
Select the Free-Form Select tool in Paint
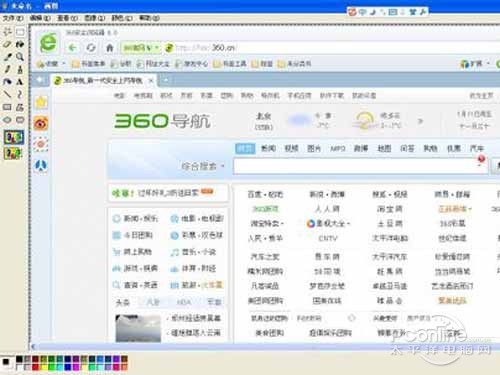coord(7,32)
